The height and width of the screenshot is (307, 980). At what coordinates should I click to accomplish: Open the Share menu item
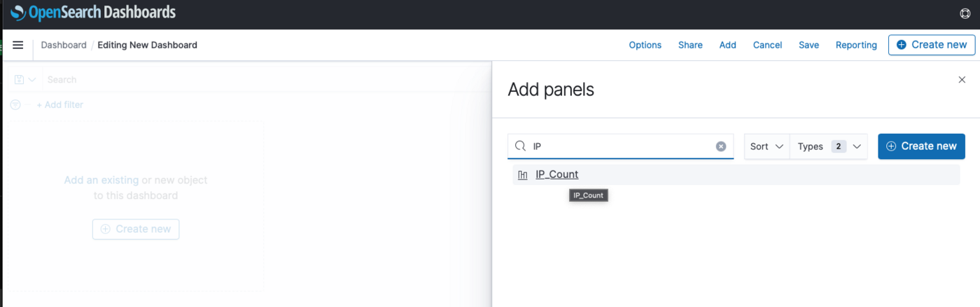click(690, 45)
